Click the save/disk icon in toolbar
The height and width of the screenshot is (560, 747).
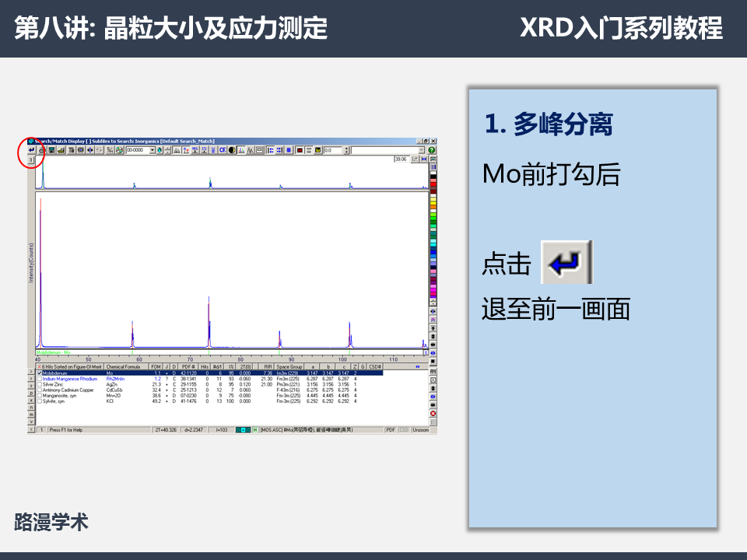tap(51, 150)
